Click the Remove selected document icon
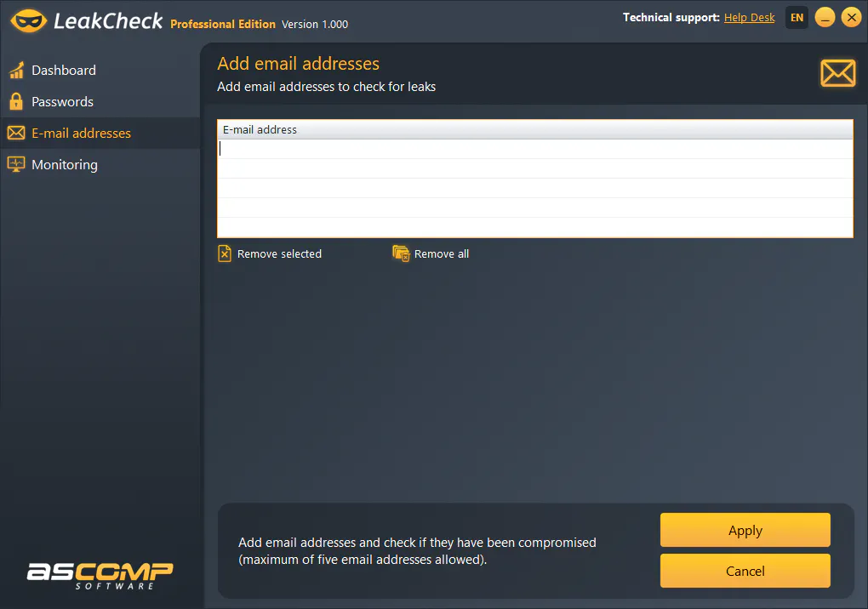 224,253
